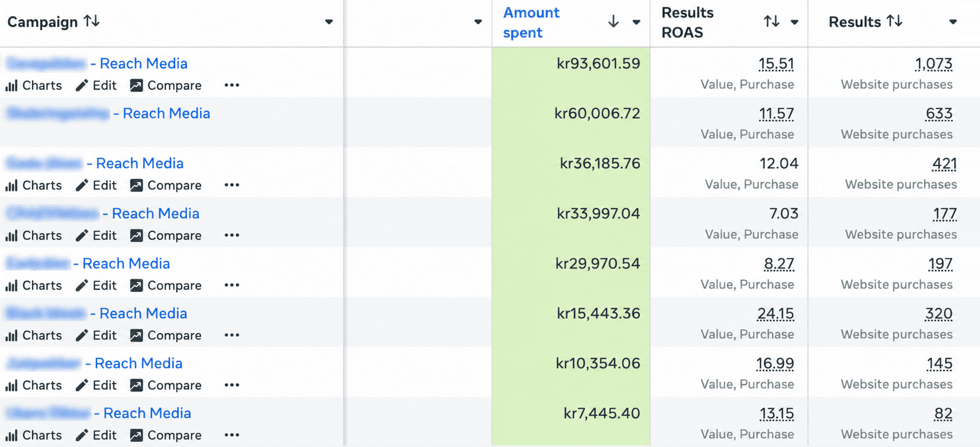Click Compare on the kr33,997.04 campaign row
Image resolution: width=980 pixels, height=447 pixels.
pos(166,235)
